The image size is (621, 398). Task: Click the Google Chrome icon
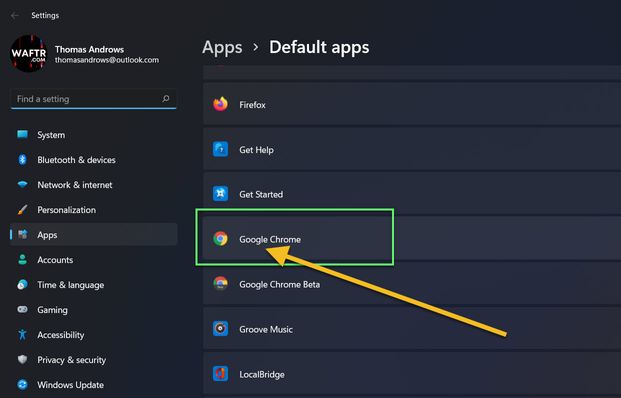pos(221,239)
